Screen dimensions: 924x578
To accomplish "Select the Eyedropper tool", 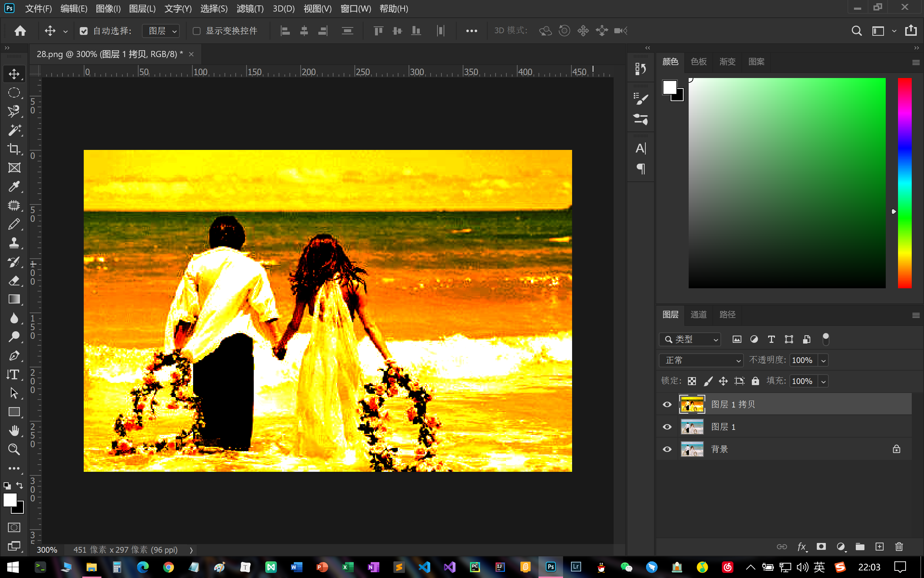I will click(x=14, y=186).
